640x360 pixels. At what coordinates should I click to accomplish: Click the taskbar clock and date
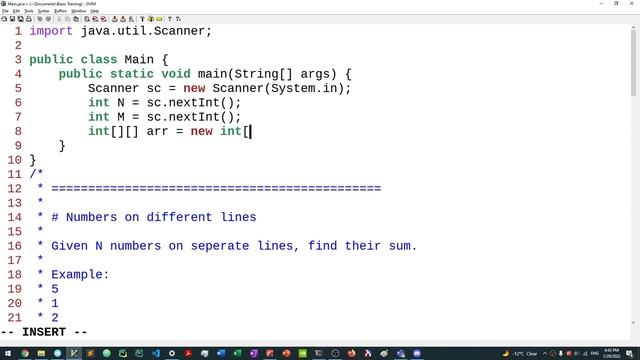611,353
